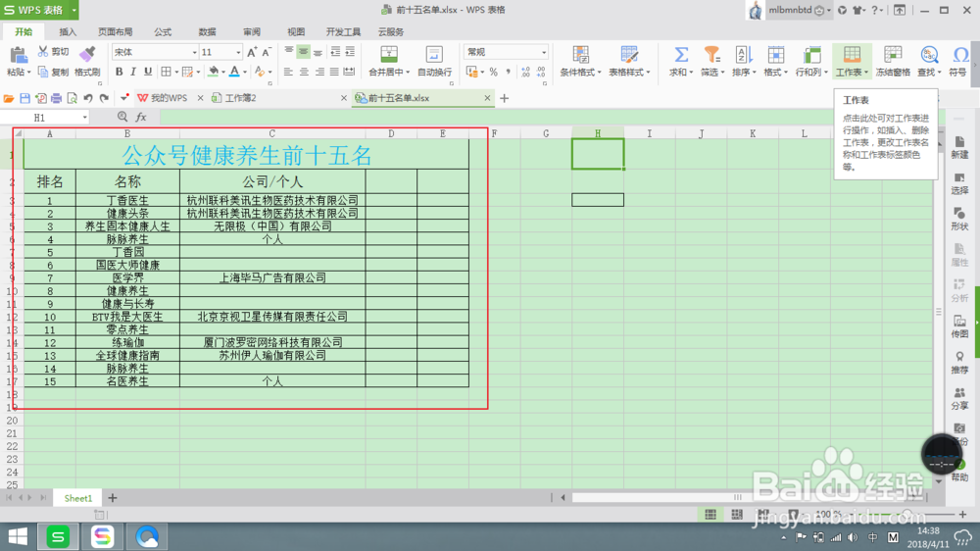980x551 pixels.
Task: Open the borders dropdown arrow
Action: [x=176, y=73]
